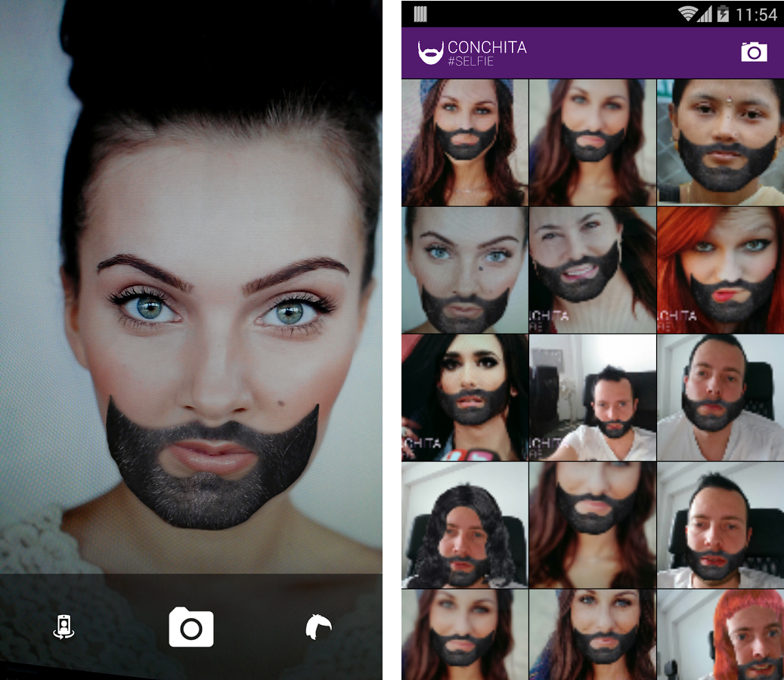Open bottom-row selfie of person in pink wig
This screenshot has width=784, height=680.
click(x=720, y=635)
